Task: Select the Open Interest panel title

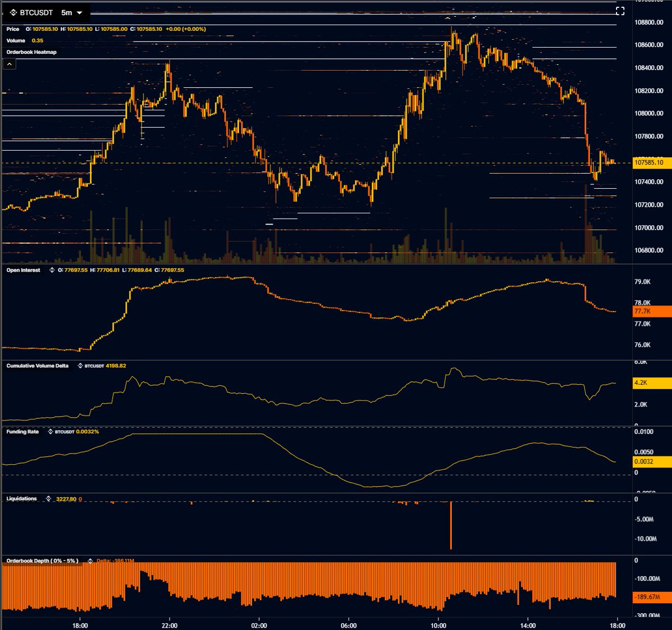Action: [22, 270]
